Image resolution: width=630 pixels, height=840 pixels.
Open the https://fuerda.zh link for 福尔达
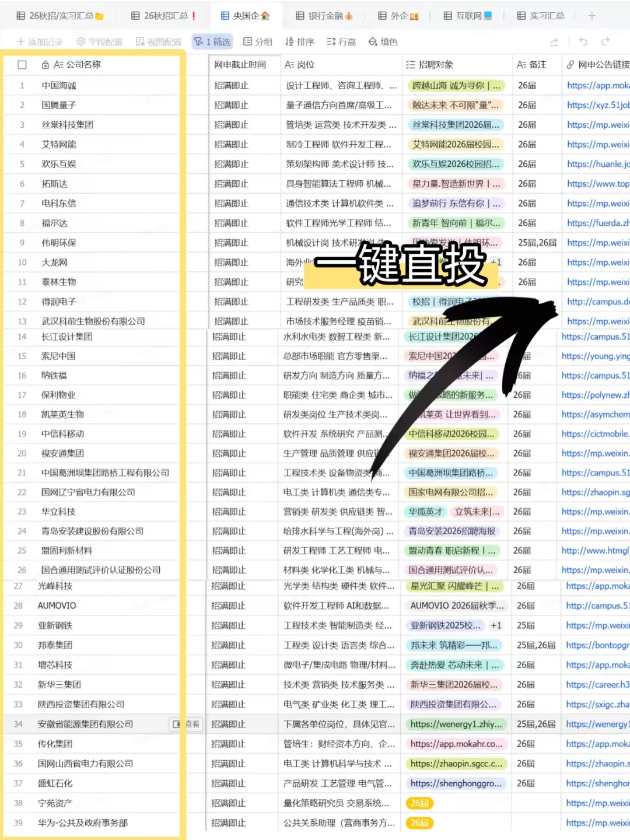point(598,223)
